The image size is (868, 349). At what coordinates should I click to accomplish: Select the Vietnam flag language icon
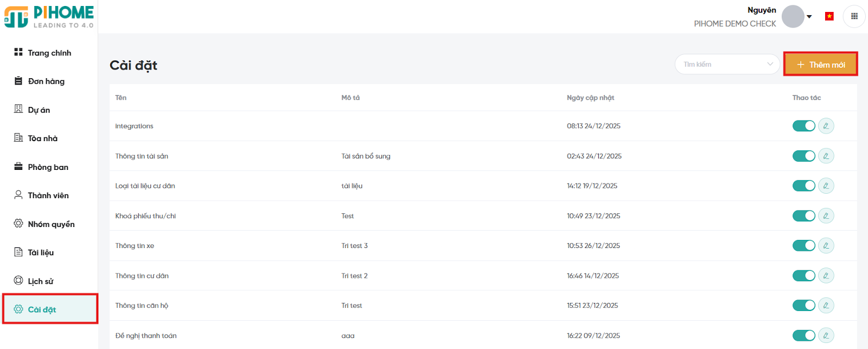coord(829,16)
